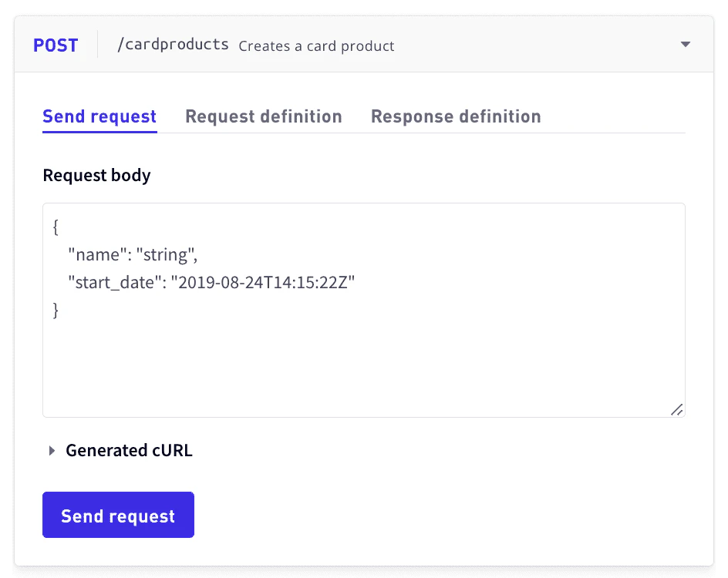This screenshot has height=578, width=728.
Task: Switch to the Request definition tab
Action: point(263,116)
